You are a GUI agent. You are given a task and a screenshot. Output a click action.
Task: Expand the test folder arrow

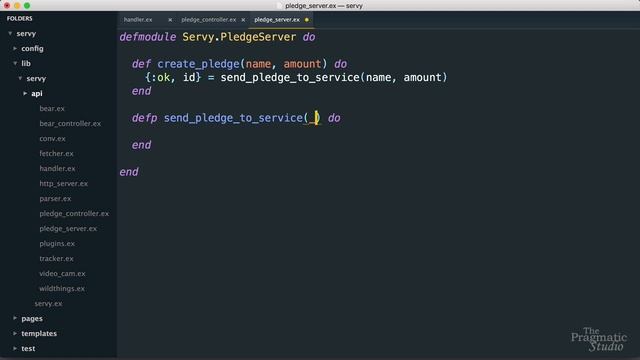15,348
